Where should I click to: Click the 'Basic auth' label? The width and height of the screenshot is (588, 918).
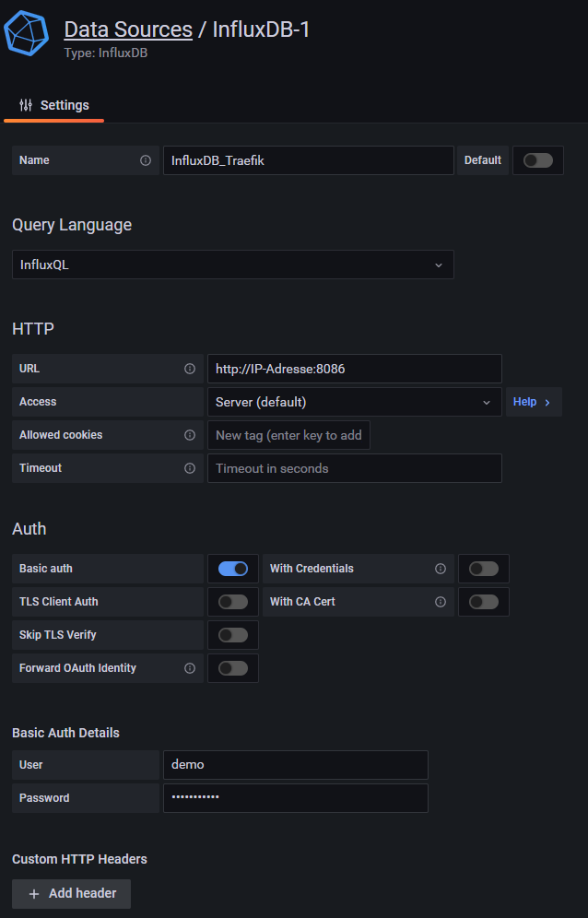click(x=46, y=569)
